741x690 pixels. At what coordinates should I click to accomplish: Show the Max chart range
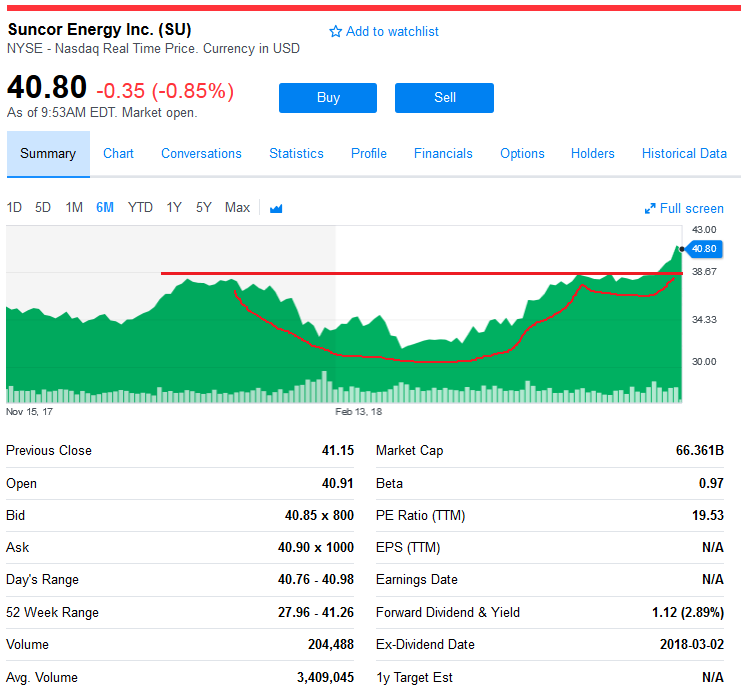click(237, 207)
